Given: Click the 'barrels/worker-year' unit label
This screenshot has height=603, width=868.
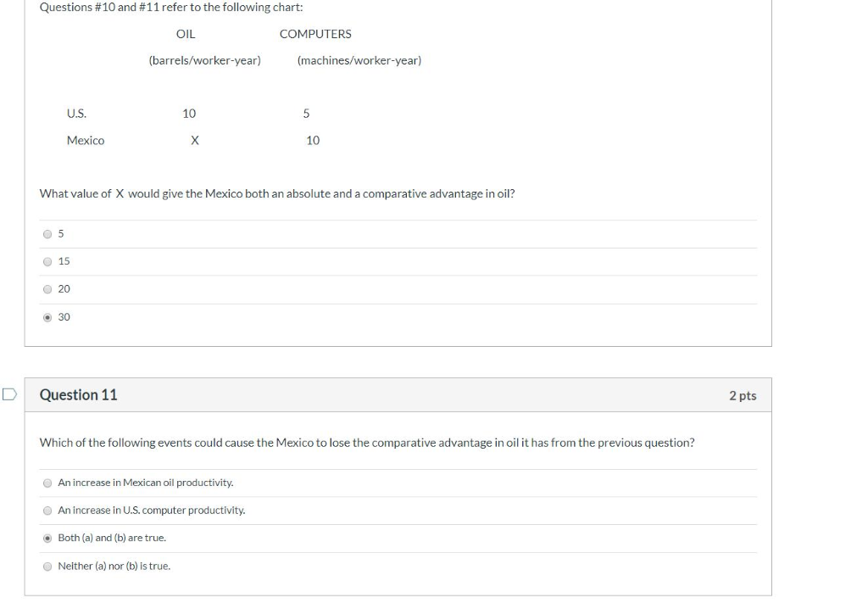Looking at the screenshot, I should (204, 60).
